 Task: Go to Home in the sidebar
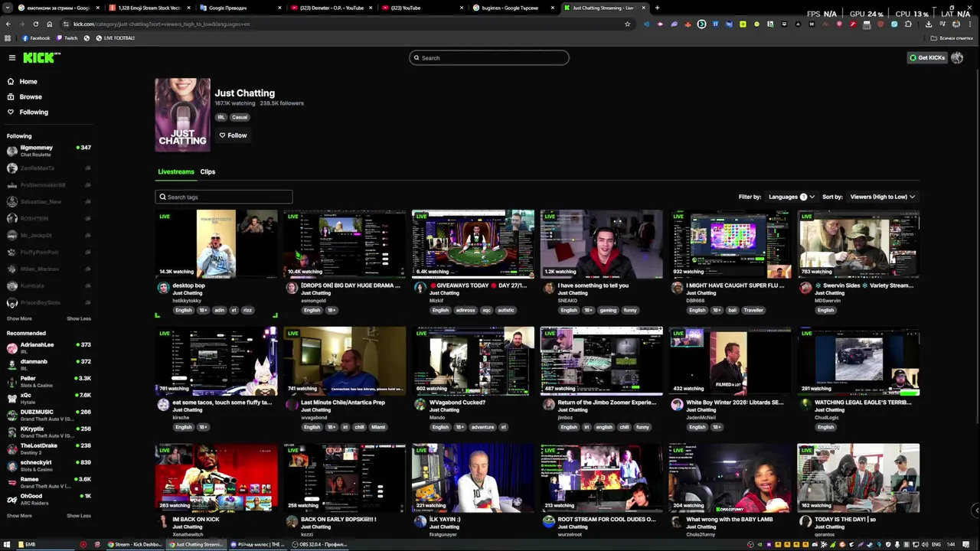28,81
